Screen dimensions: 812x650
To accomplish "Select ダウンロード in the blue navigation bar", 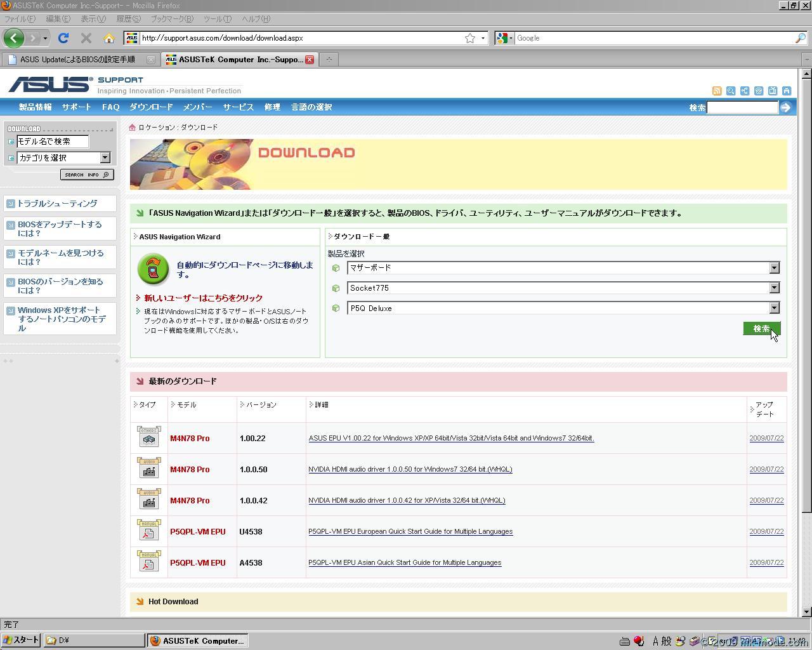I will 151,107.
